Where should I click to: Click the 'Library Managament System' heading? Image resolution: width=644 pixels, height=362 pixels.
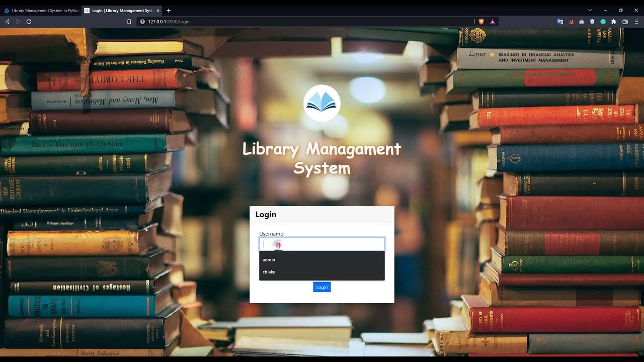pyautogui.click(x=322, y=158)
